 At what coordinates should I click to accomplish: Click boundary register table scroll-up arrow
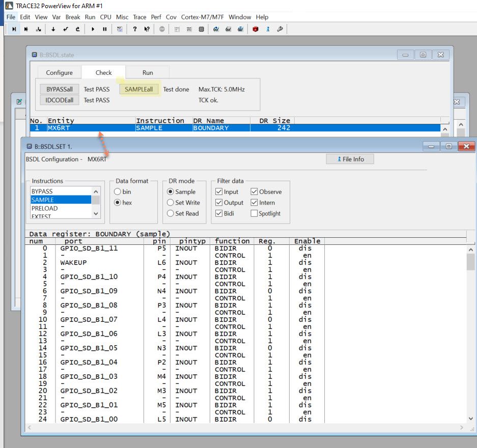[470, 249]
